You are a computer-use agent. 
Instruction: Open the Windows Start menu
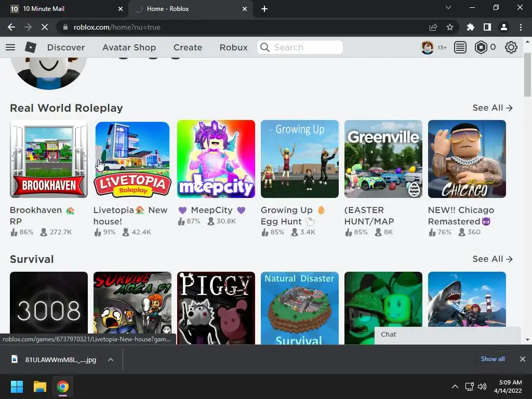click(17, 387)
